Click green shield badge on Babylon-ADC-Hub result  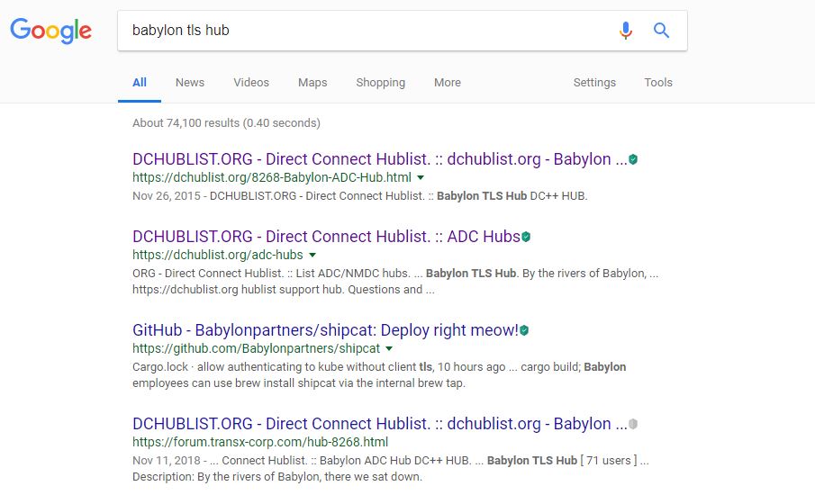[x=633, y=159]
